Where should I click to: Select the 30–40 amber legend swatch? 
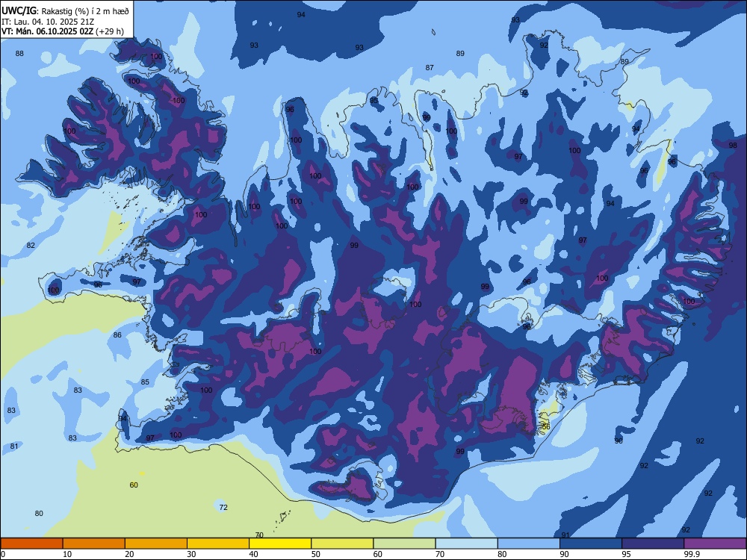tap(218, 544)
